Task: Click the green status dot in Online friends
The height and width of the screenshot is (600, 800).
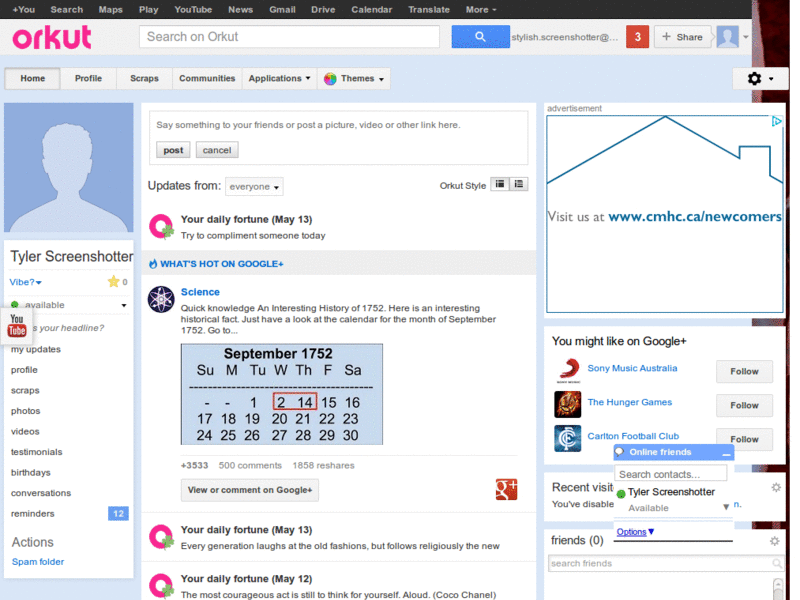Action: [621, 494]
